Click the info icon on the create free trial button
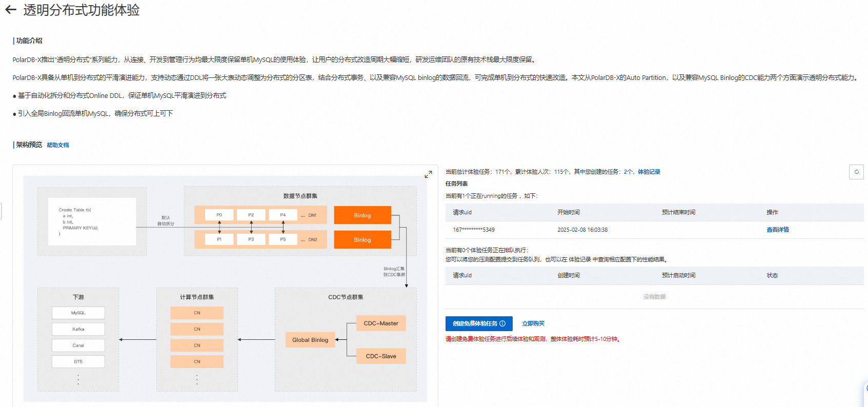Image resolution: width=868 pixels, height=407 pixels. (502, 323)
